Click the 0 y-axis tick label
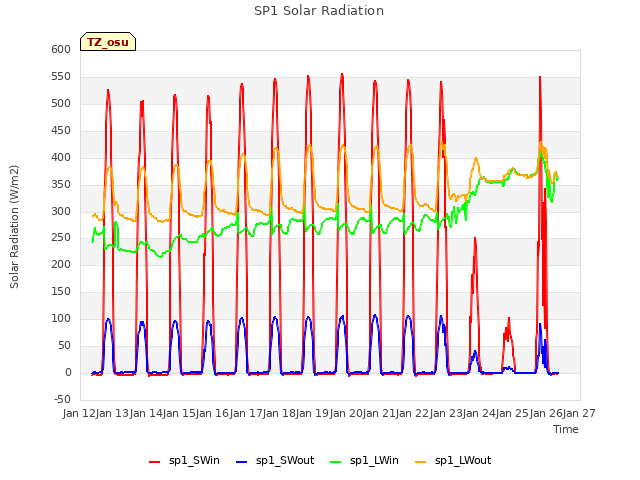This screenshot has height=480, width=640. (x=68, y=372)
